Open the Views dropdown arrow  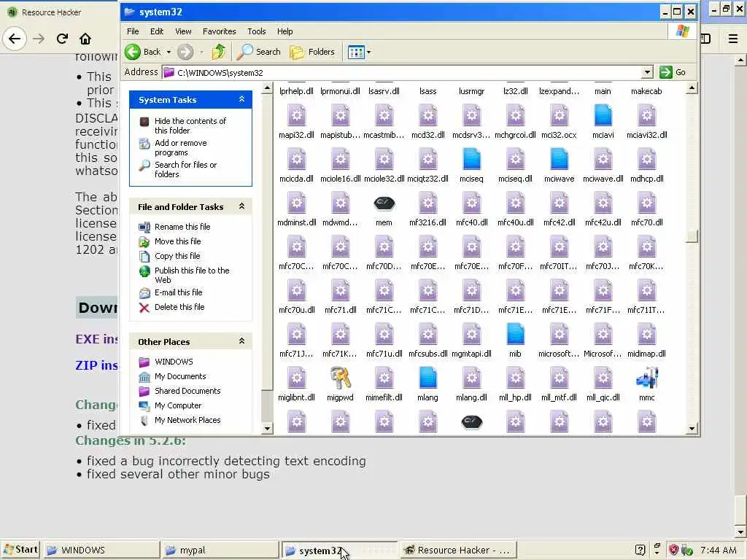click(x=368, y=52)
